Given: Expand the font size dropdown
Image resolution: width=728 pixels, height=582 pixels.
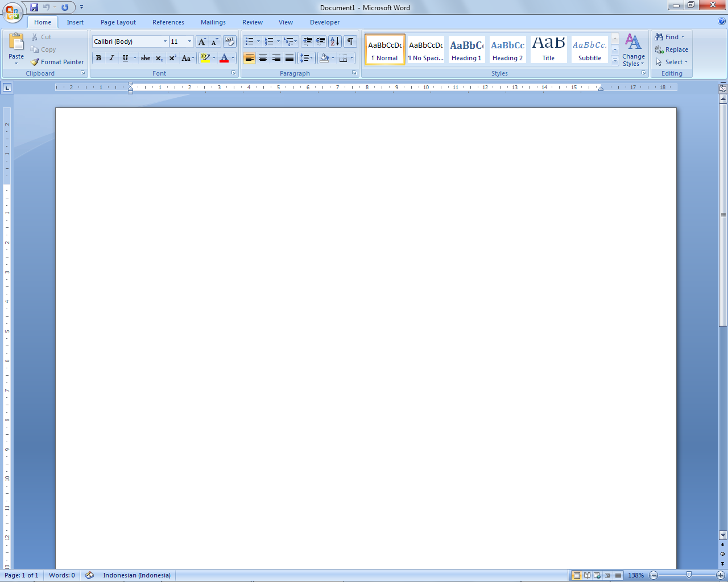Looking at the screenshot, I should coord(189,41).
